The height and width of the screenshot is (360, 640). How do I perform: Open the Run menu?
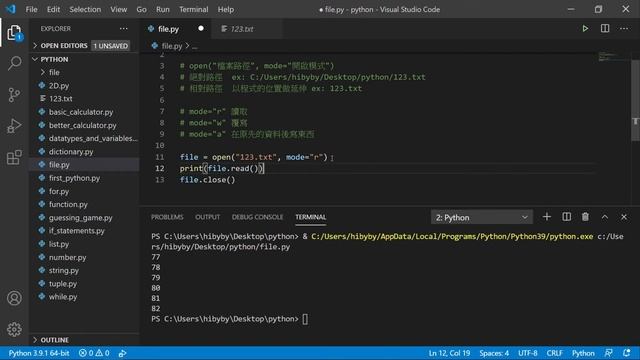162,9
